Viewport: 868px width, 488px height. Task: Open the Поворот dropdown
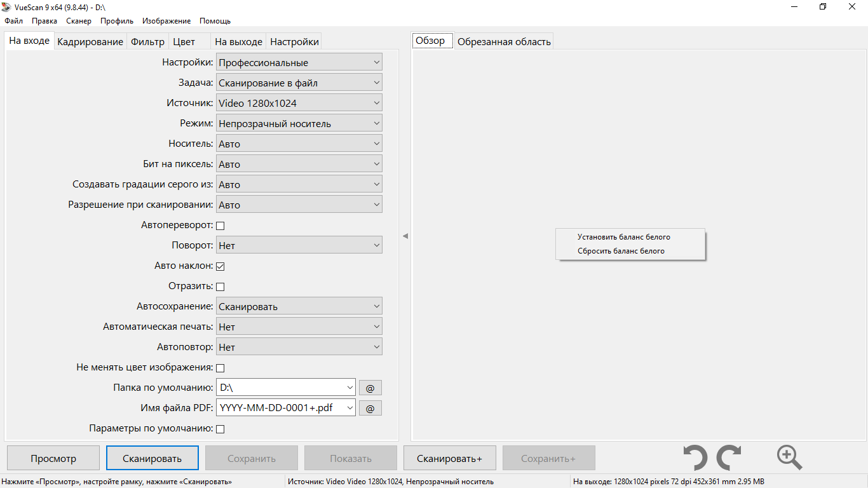(299, 245)
